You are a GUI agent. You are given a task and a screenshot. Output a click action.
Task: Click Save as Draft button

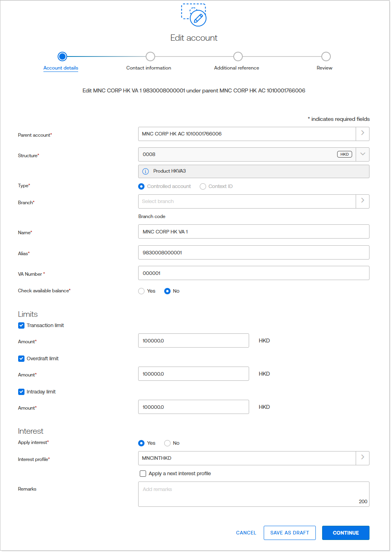coord(289,533)
